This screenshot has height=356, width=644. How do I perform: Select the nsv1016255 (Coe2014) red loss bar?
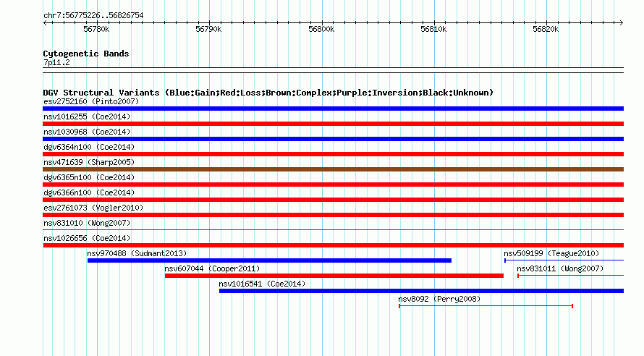point(333,124)
